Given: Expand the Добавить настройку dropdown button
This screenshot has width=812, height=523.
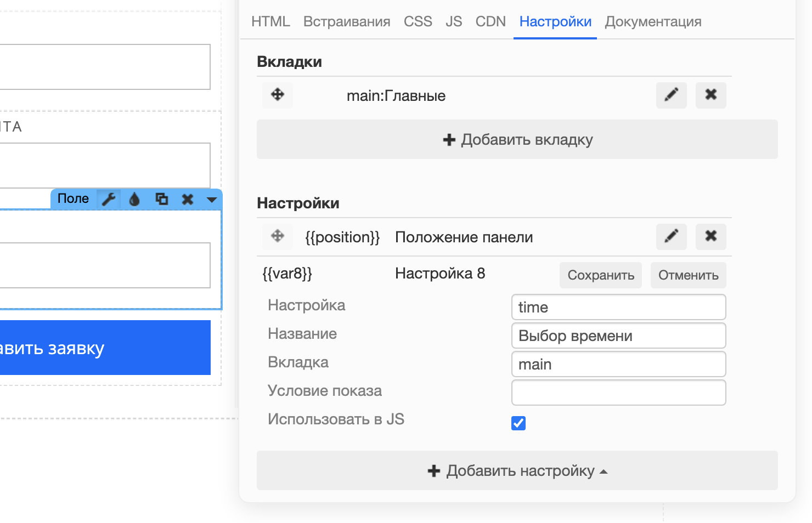Looking at the screenshot, I should (x=517, y=470).
